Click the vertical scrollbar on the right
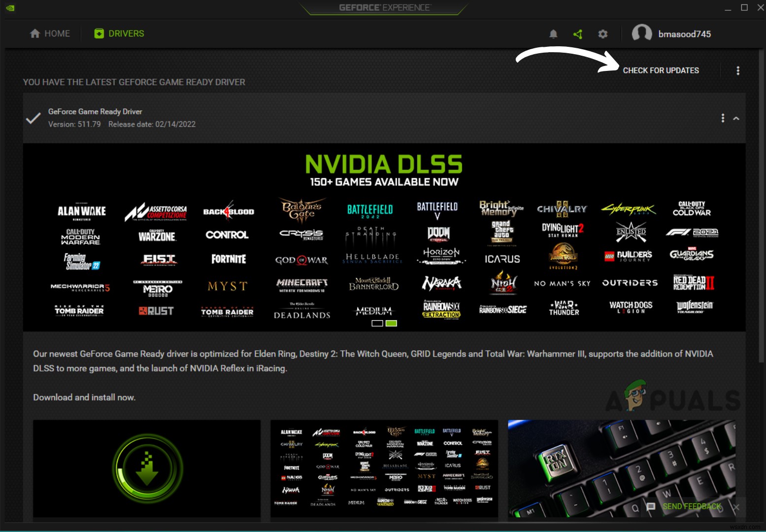The width and height of the screenshot is (766, 532). [x=762, y=207]
